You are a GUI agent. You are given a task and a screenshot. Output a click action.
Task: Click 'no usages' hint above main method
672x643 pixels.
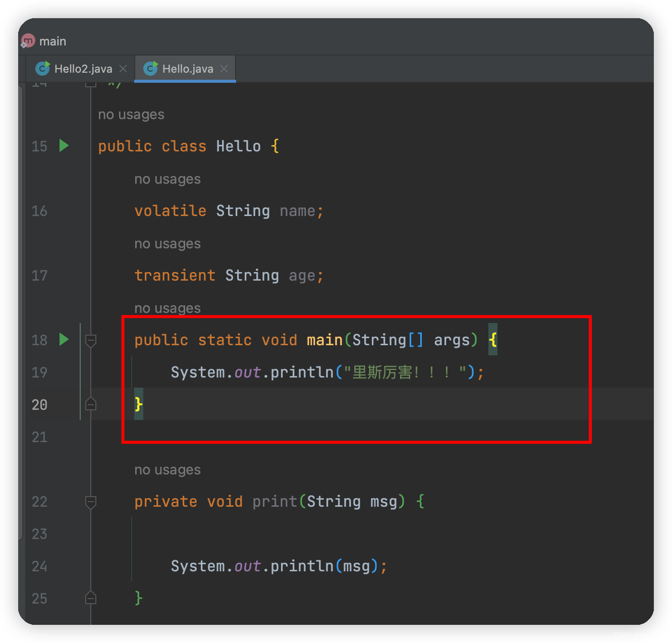click(x=167, y=308)
